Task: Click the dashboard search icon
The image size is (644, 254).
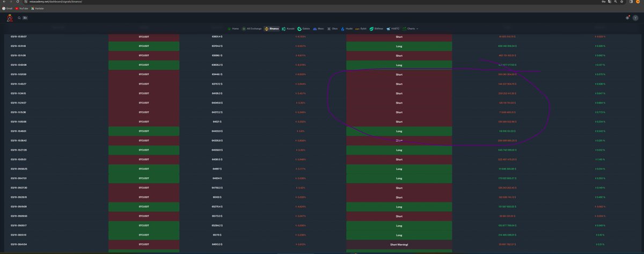Action: click(19, 18)
